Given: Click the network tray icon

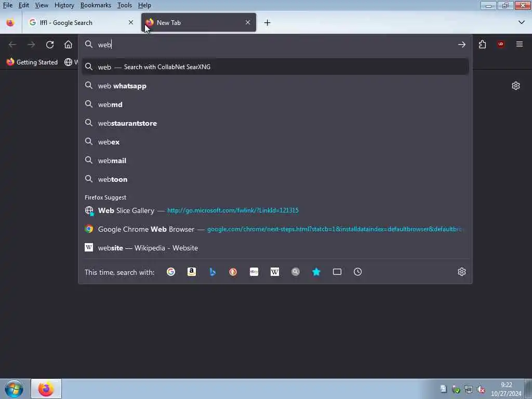Looking at the screenshot, I should click(x=469, y=390).
